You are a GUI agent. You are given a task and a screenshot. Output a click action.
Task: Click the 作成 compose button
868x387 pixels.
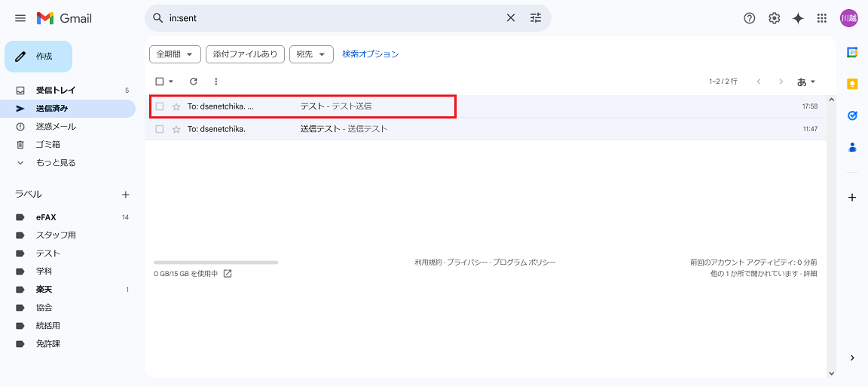pyautogui.click(x=38, y=57)
